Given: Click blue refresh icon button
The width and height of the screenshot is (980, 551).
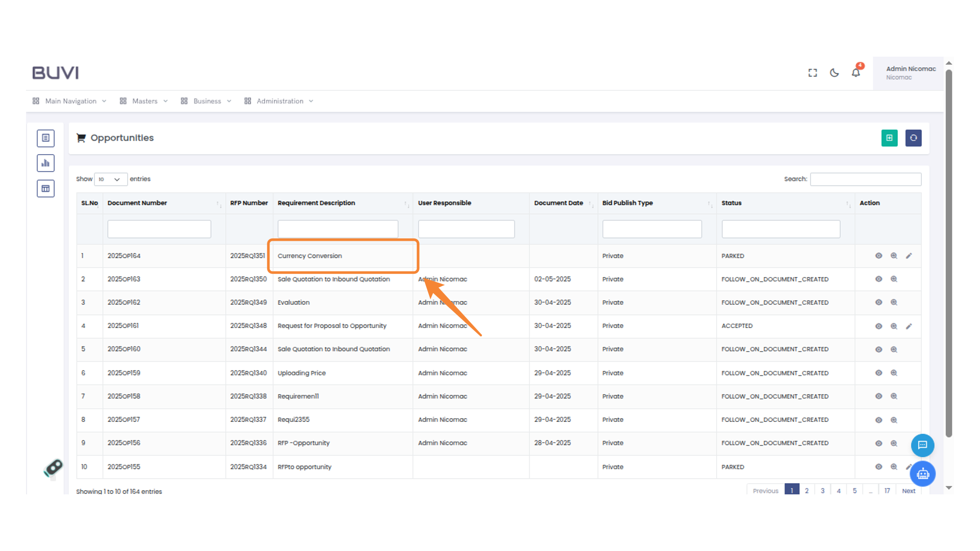Looking at the screenshot, I should coord(913,138).
